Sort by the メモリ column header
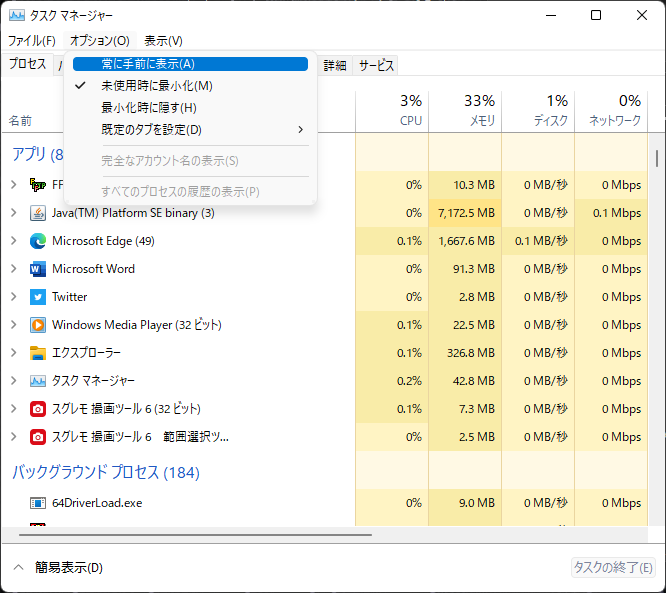Image resolution: width=666 pixels, height=593 pixels. 465,111
